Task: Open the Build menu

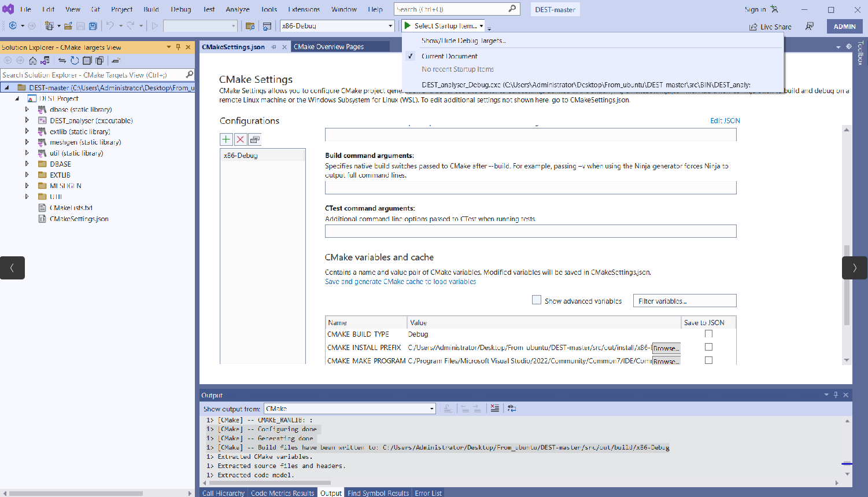Action: point(152,9)
